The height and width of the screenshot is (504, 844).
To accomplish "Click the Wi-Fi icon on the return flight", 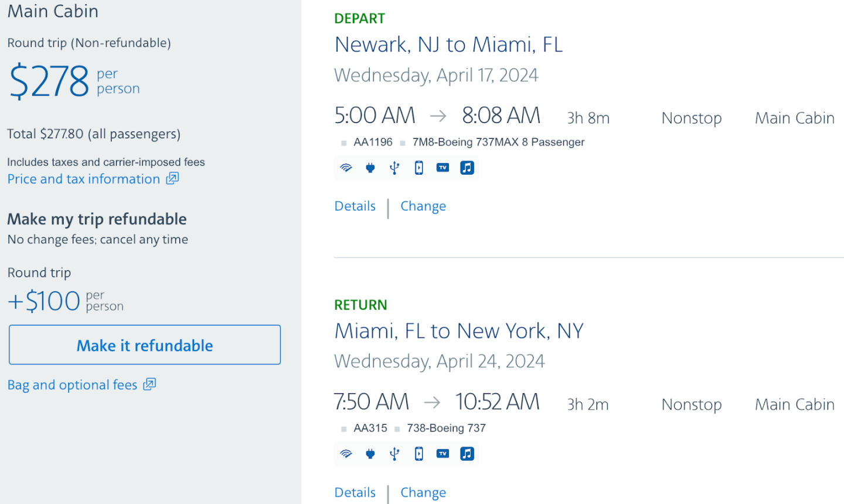I will (346, 454).
